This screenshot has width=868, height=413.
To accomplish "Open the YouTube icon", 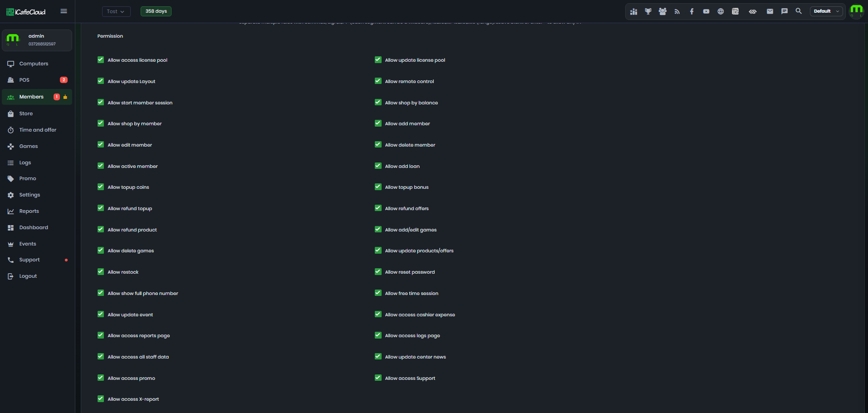I will 706,11.
